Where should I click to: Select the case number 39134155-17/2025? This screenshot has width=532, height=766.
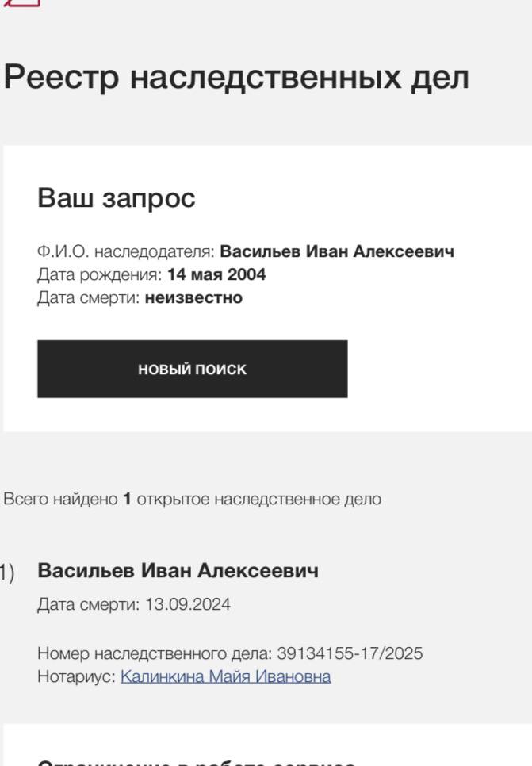tap(350, 653)
